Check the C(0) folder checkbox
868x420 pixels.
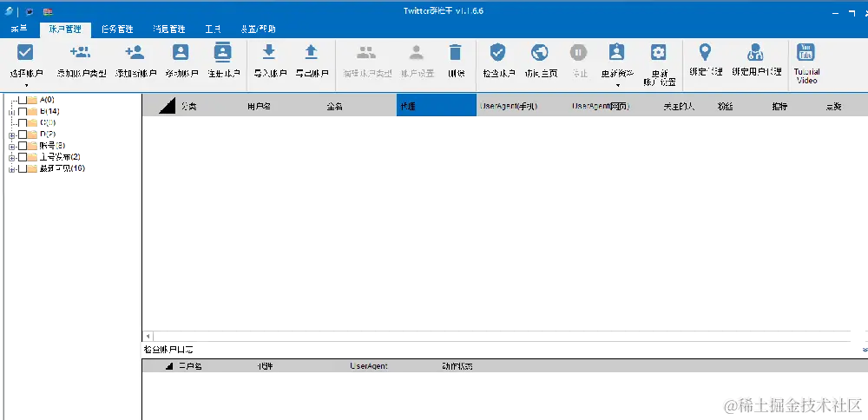click(x=23, y=123)
